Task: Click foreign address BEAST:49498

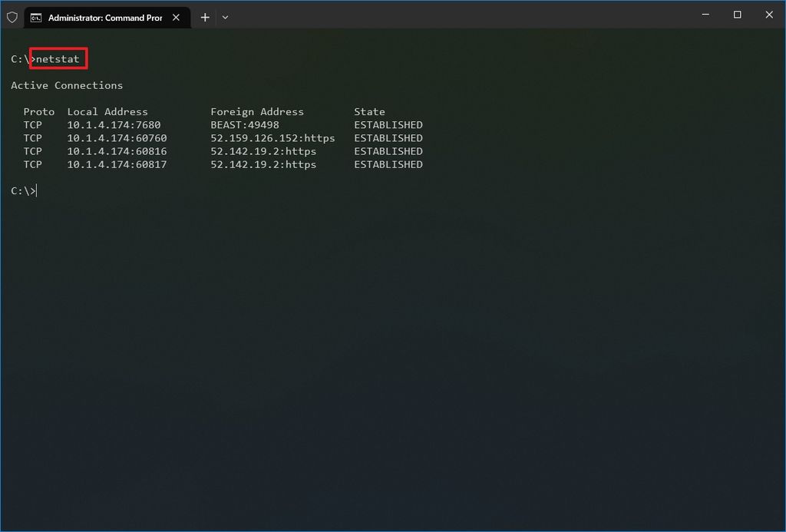Action: tap(245, 125)
